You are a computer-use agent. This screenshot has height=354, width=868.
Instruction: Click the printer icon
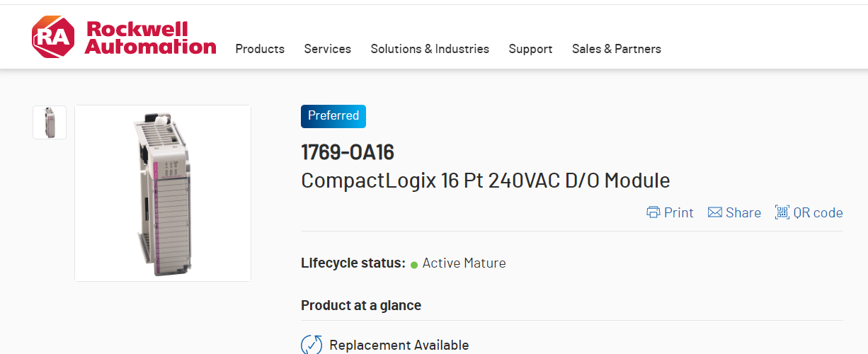coord(653,212)
